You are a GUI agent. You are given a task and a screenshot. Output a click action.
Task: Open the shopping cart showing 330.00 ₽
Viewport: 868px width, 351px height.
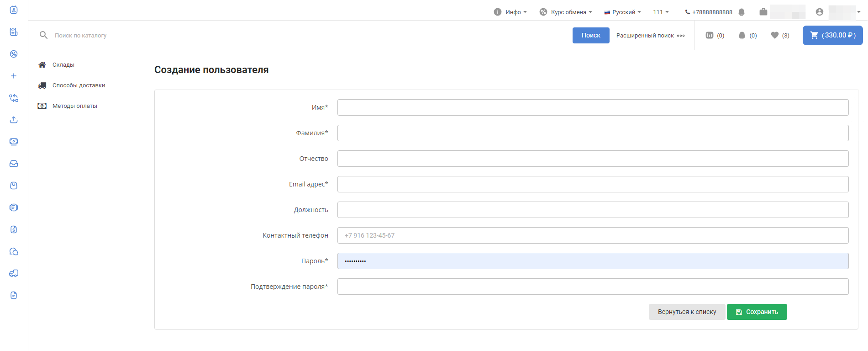[x=832, y=35]
